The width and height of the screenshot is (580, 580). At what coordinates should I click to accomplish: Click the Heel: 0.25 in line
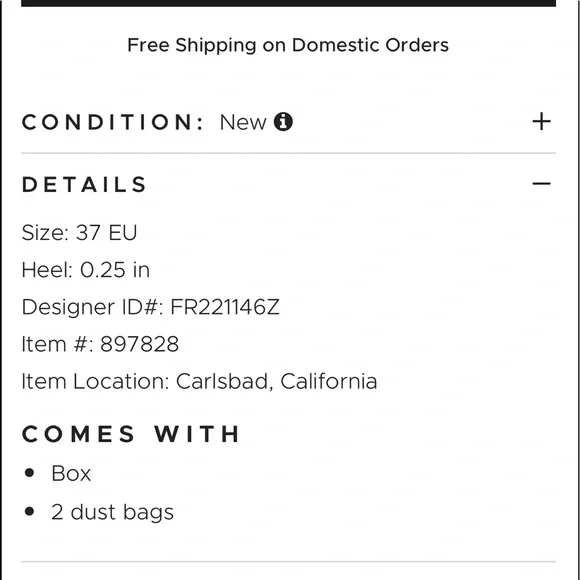click(85, 270)
